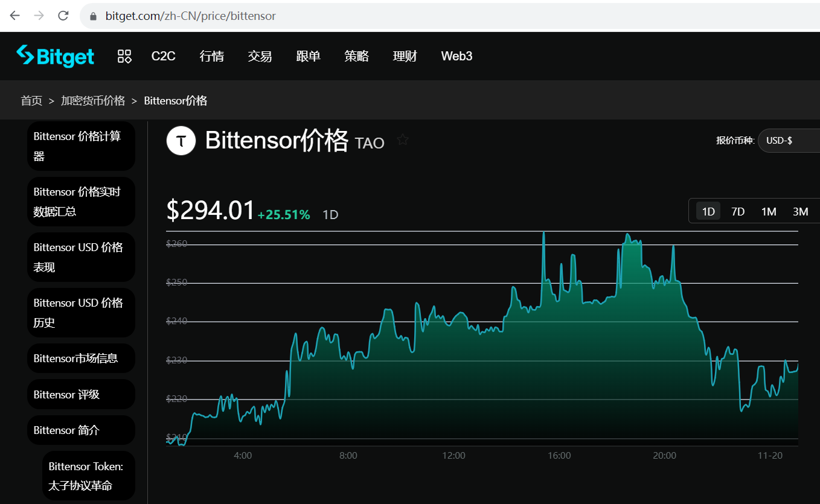Click the padlock site security icon
Viewport: 820px width, 504px height.
(93, 16)
